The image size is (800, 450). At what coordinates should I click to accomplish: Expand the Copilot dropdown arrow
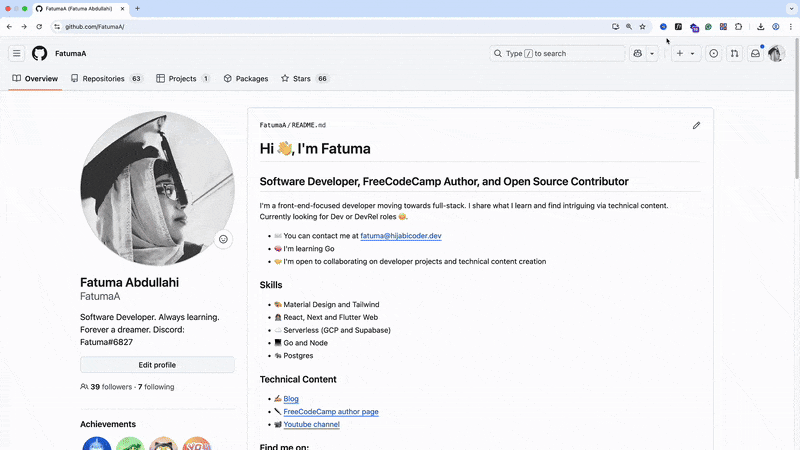(652, 53)
